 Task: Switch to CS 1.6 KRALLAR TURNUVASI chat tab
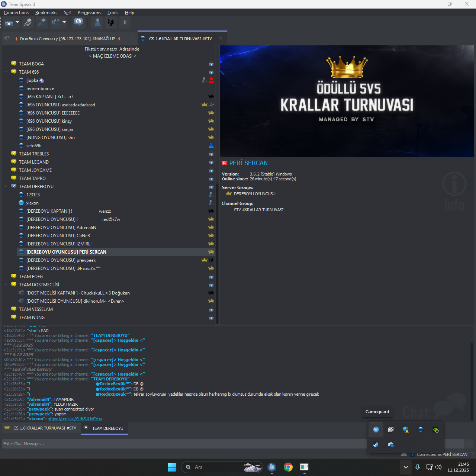click(x=41, y=428)
